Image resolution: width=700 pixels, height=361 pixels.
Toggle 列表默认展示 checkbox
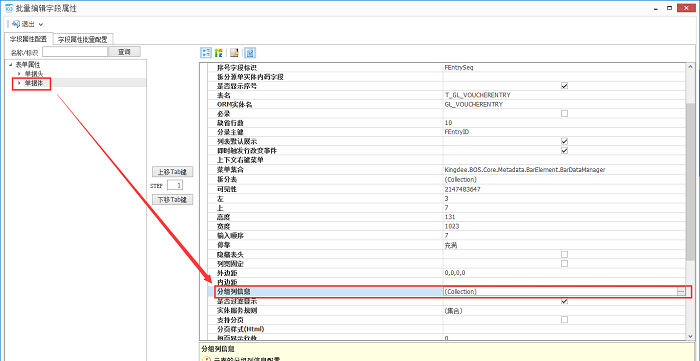(x=564, y=141)
